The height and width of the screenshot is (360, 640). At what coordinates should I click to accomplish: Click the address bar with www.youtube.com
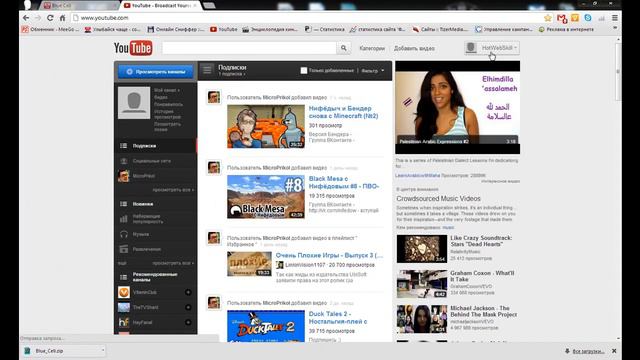point(306,18)
